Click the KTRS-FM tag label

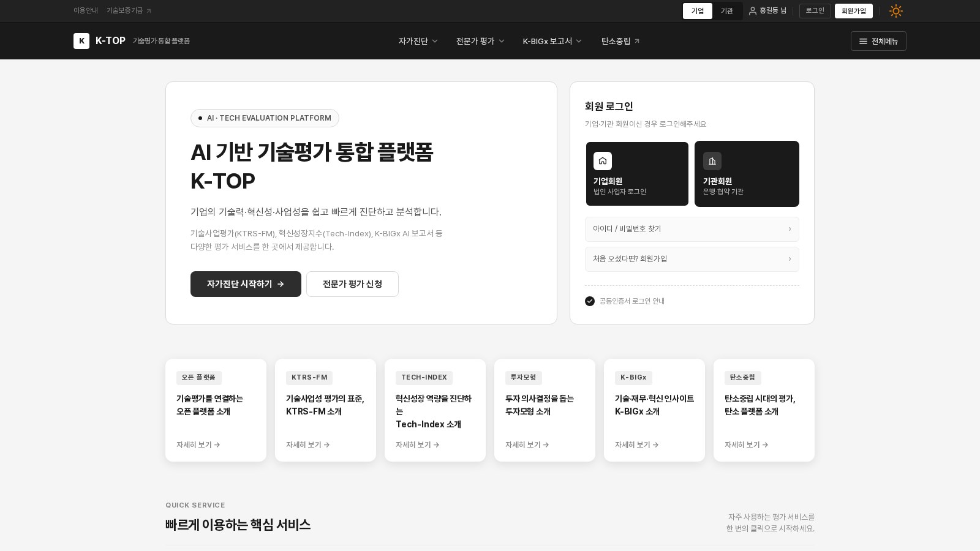309,378
